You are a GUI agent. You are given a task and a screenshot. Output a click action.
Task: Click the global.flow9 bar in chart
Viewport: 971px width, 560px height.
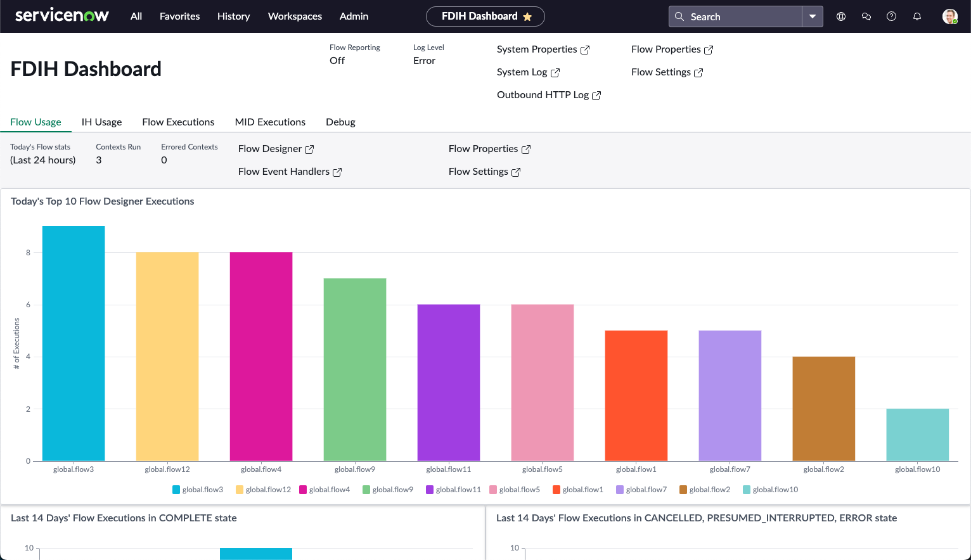coord(355,370)
